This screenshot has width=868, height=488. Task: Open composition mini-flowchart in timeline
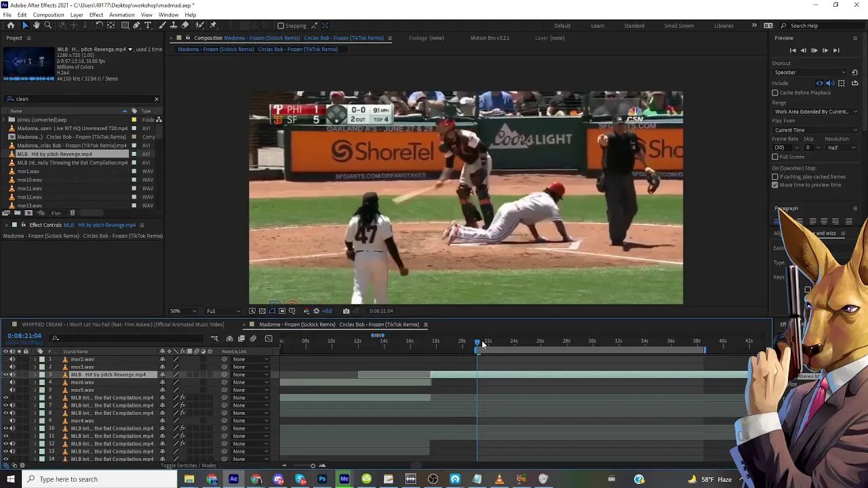click(x=215, y=338)
